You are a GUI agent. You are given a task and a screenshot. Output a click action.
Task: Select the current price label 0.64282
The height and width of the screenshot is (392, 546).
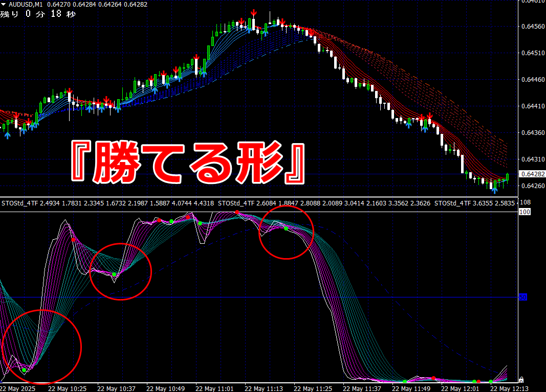pyautogui.click(x=532, y=174)
